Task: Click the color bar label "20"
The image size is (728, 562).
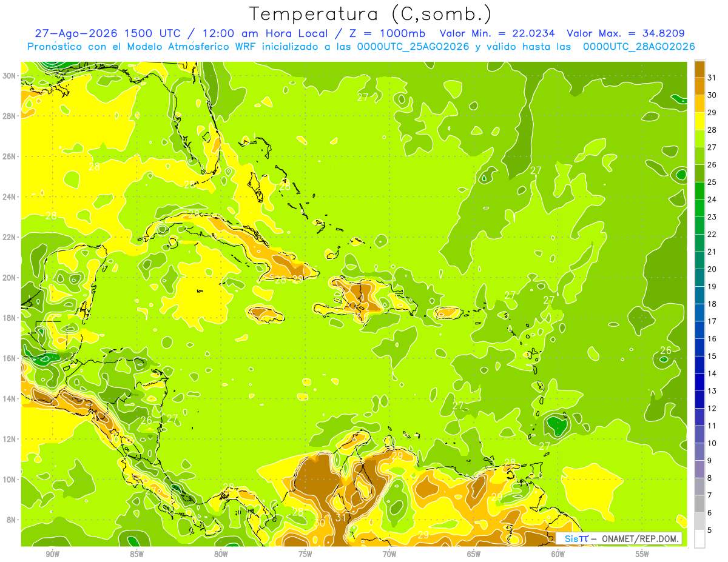Action: click(x=712, y=269)
